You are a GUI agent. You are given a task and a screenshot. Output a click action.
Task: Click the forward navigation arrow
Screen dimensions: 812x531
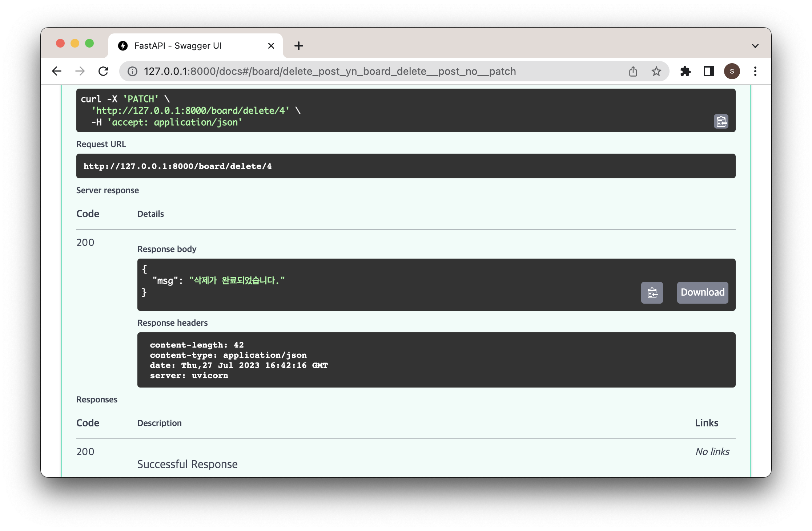point(80,71)
